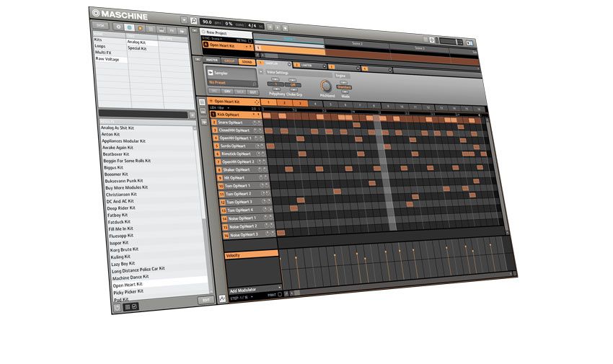Select the Groups browser filter icon
Viewport: 613px width, 364px height.
[129, 27]
